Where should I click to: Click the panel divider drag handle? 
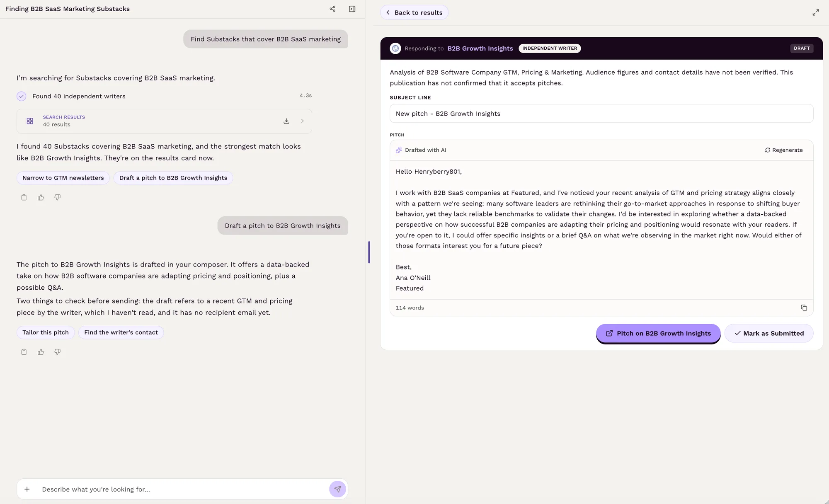[x=369, y=252]
